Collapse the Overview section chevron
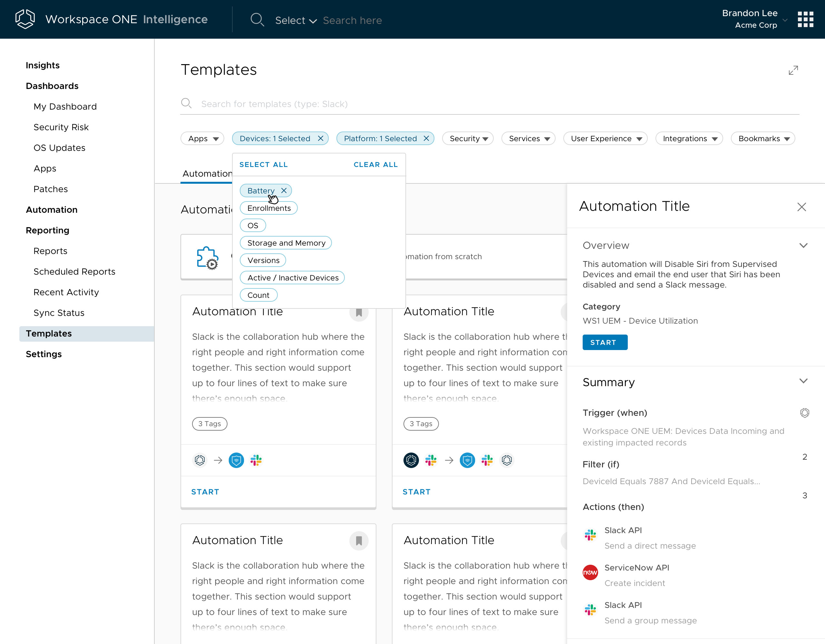Image resolution: width=825 pixels, height=644 pixels. point(803,245)
